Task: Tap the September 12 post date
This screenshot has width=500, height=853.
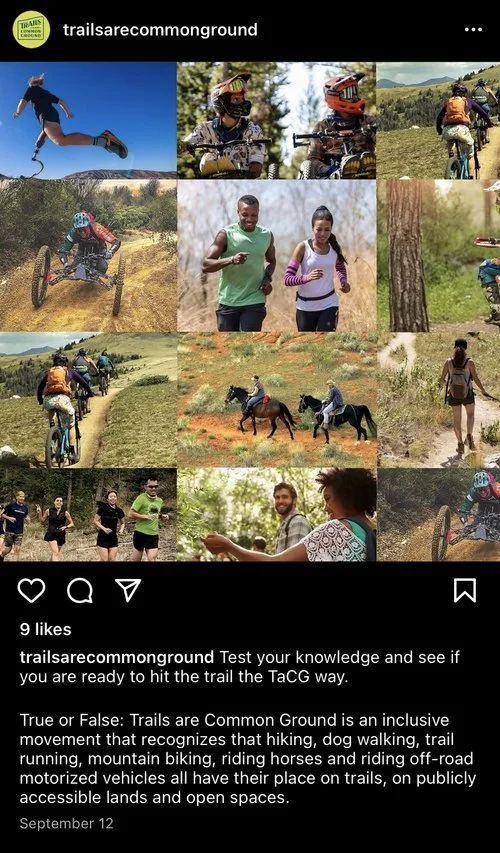Action: coord(66,823)
